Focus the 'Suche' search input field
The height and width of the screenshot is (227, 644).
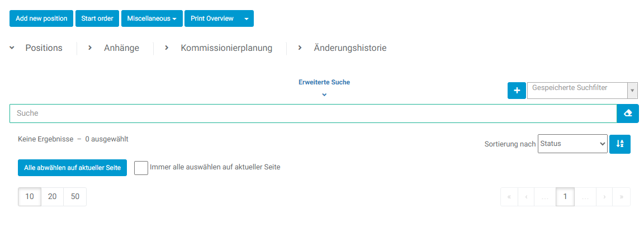pyautogui.click(x=313, y=113)
